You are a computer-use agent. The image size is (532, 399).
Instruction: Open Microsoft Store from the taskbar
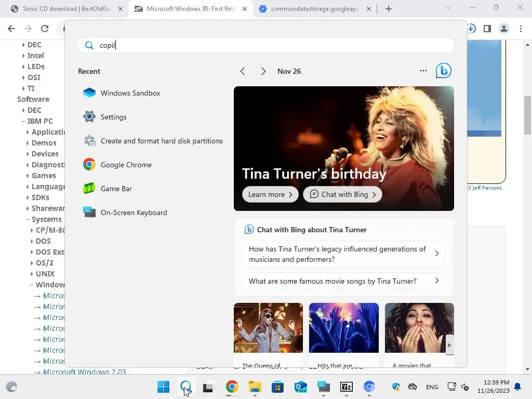point(277,387)
